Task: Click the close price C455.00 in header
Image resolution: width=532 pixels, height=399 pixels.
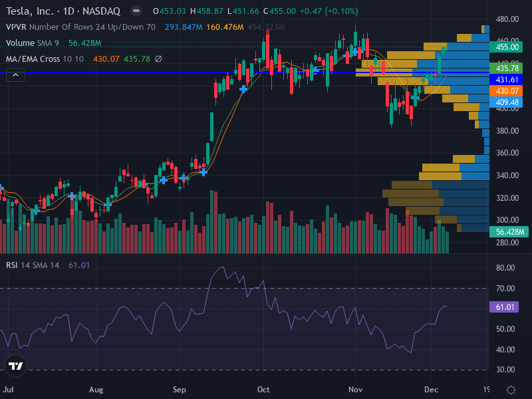Action: click(280, 11)
